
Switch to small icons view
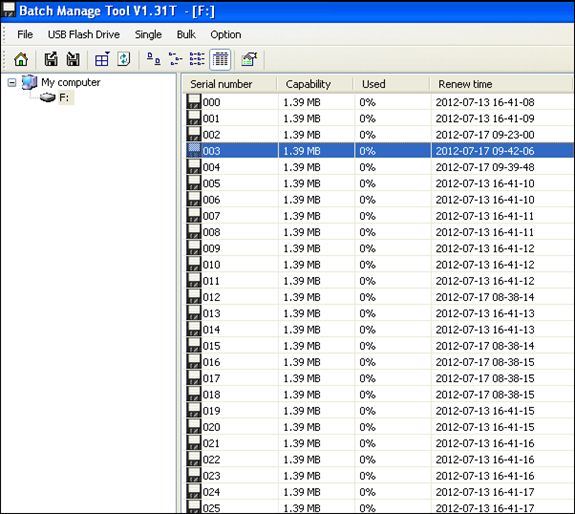(175, 59)
